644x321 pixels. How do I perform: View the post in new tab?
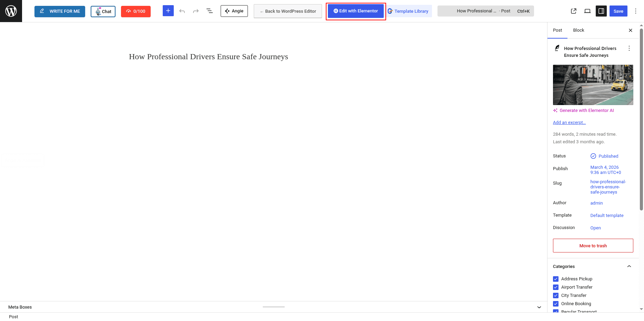point(574,11)
